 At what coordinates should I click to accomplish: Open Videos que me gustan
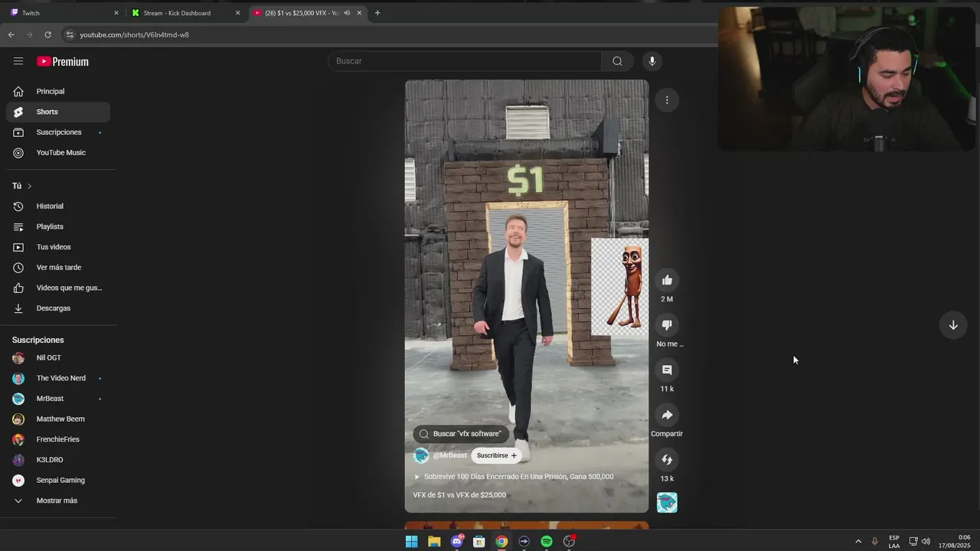[x=58, y=288]
